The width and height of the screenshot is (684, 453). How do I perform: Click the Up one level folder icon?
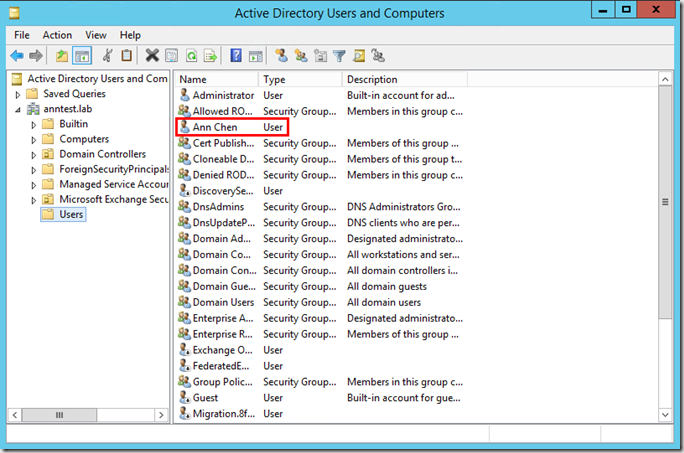coord(62,56)
